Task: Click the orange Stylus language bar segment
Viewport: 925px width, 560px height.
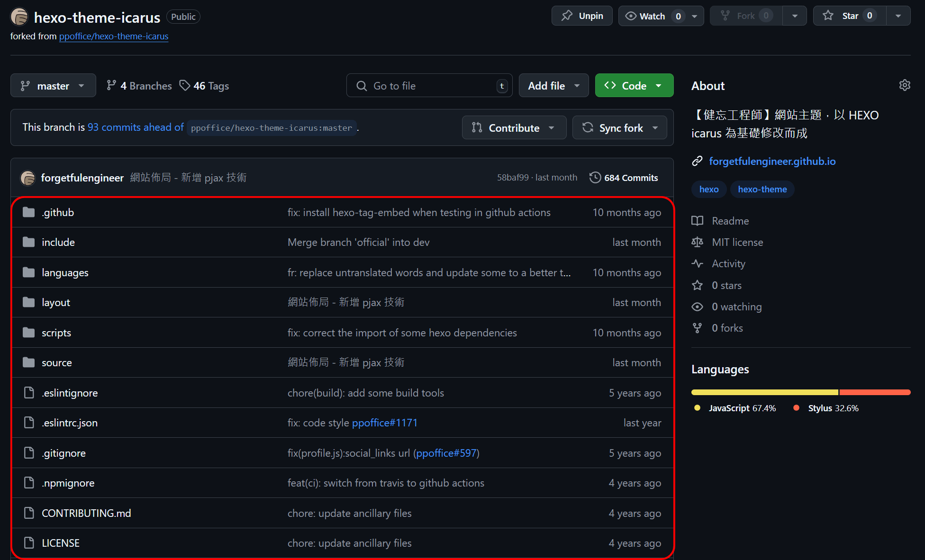Action: [x=875, y=392]
